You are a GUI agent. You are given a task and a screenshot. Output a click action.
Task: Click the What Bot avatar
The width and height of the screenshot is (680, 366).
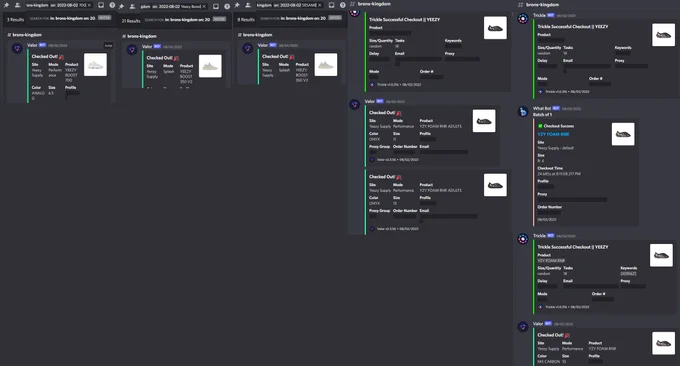click(x=523, y=112)
